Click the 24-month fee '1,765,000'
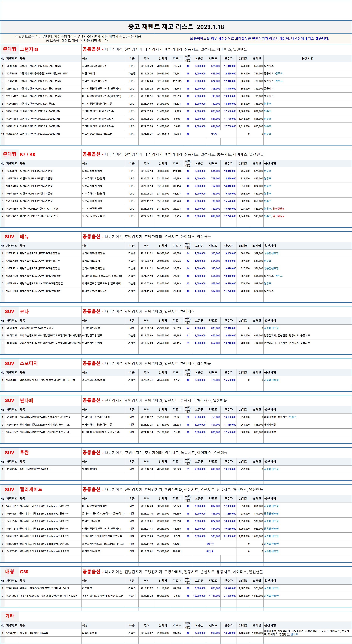Image resolution: width=352 pixels, height=644 pixels. click(244, 596)
